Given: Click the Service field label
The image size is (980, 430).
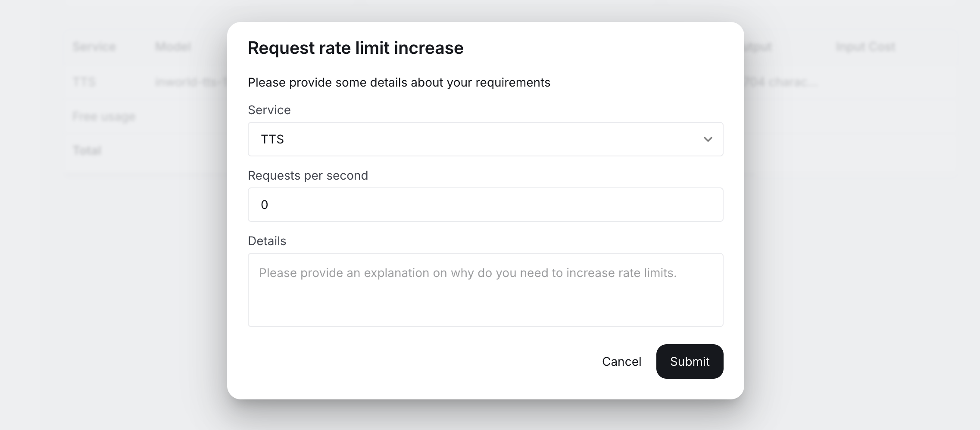Looking at the screenshot, I should coord(269,110).
